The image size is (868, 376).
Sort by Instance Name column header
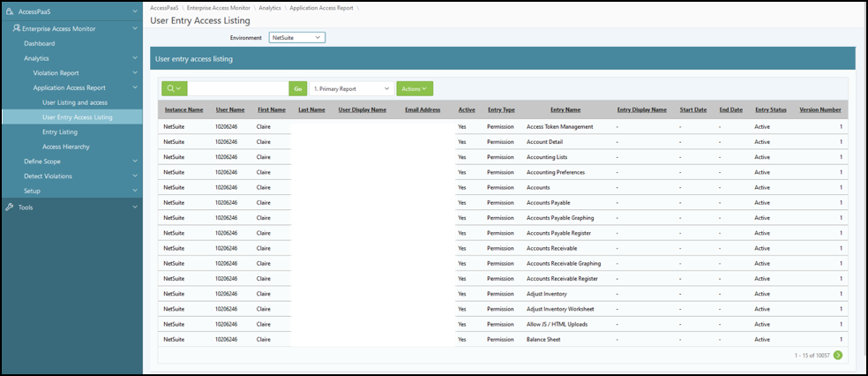tap(183, 109)
